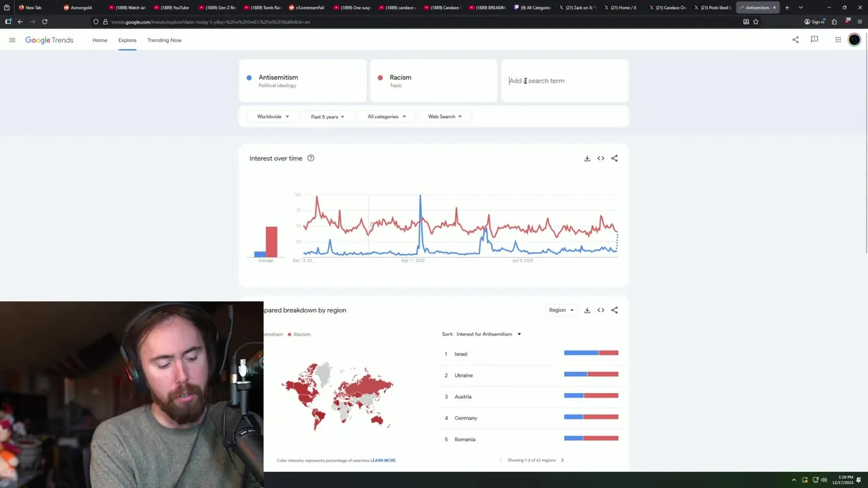This screenshot has width=868, height=488.
Task: Click the browser address bar URL
Action: click(211, 22)
